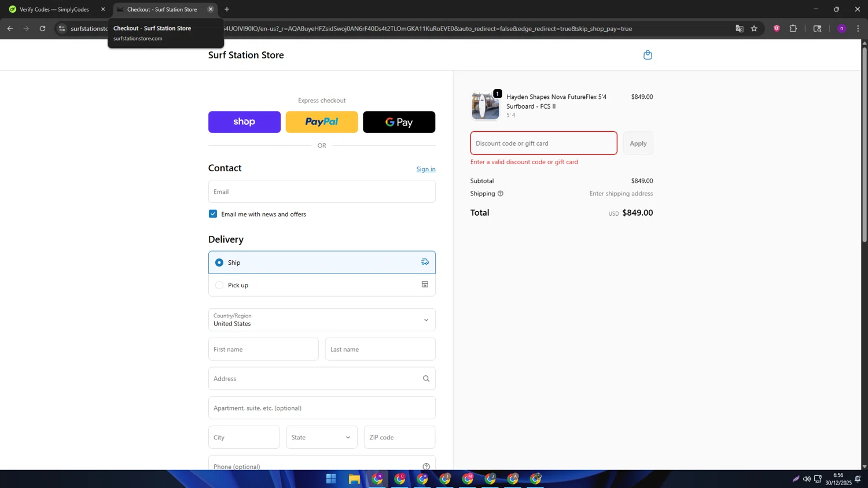This screenshot has height=488, width=868.
Task: Click the purple feather tray icon
Action: [x=796, y=479]
